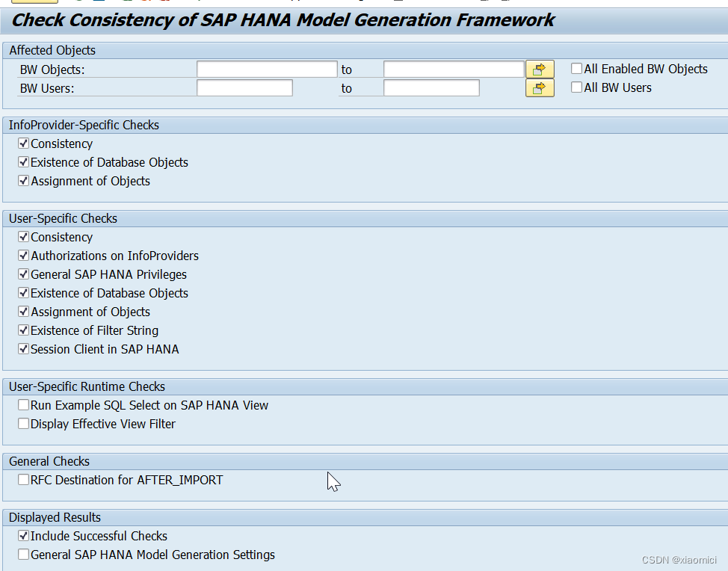The image size is (728, 571).
Task: Click the InfoProvider-Specific Checks section header
Action: pyautogui.click(x=84, y=125)
